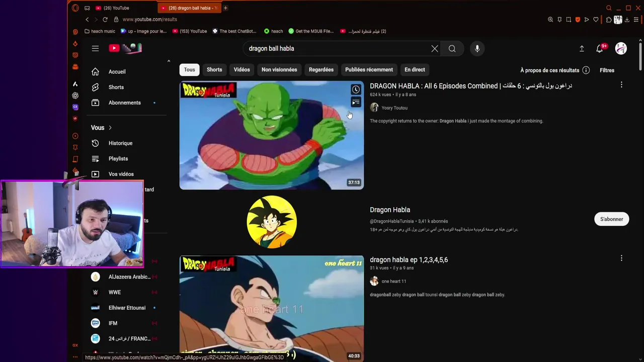This screenshot has width=644, height=362.
Task: Open the Dragon Habla channel name
Action: tap(390, 210)
